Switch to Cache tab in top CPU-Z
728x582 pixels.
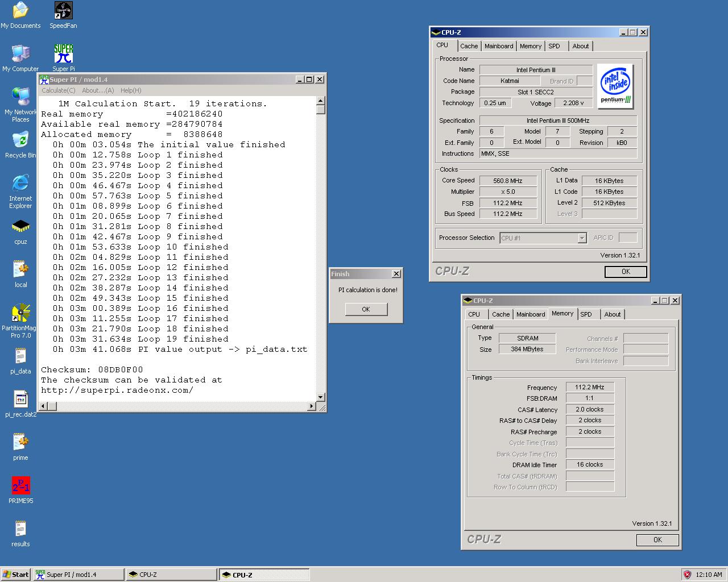tap(469, 46)
